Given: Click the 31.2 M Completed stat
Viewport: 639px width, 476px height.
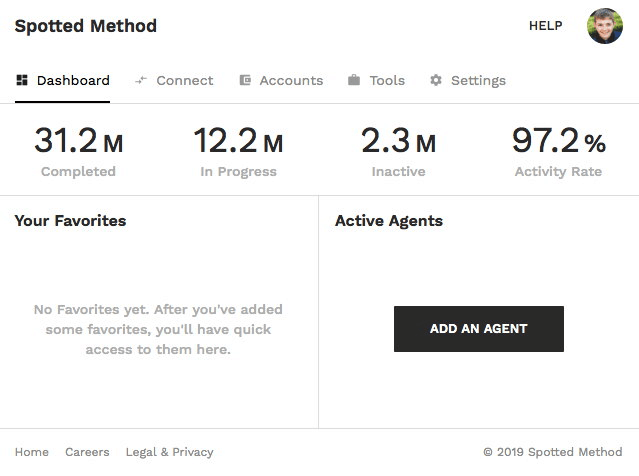Looking at the screenshot, I should (x=78, y=151).
